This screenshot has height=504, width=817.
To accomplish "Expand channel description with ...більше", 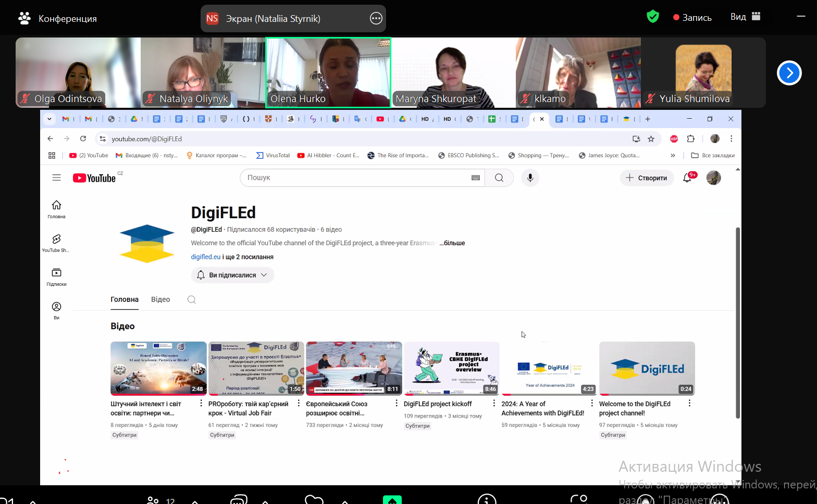I will [x=452, y=243].
